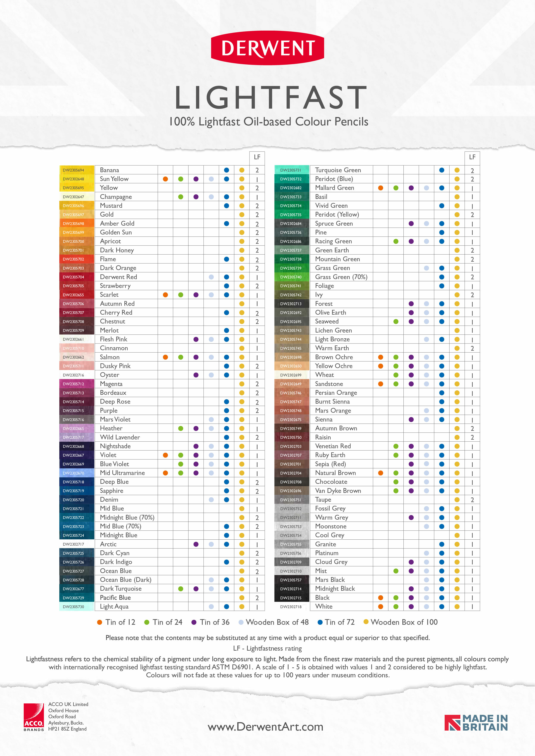This screenshot has height=756, width=535.
Task: Click the orange Tin of 12 legend dot
Action: pos(99,622)
